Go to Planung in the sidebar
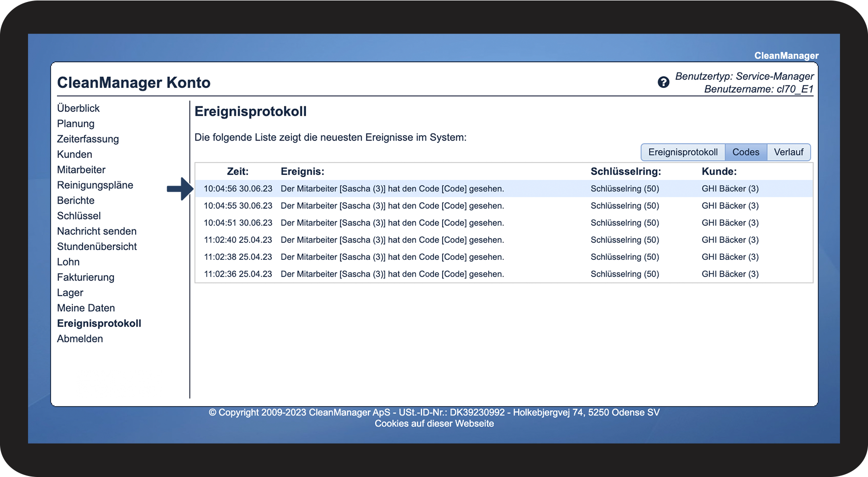Viewport: 868px width, 477px height. tap(76, 124)
